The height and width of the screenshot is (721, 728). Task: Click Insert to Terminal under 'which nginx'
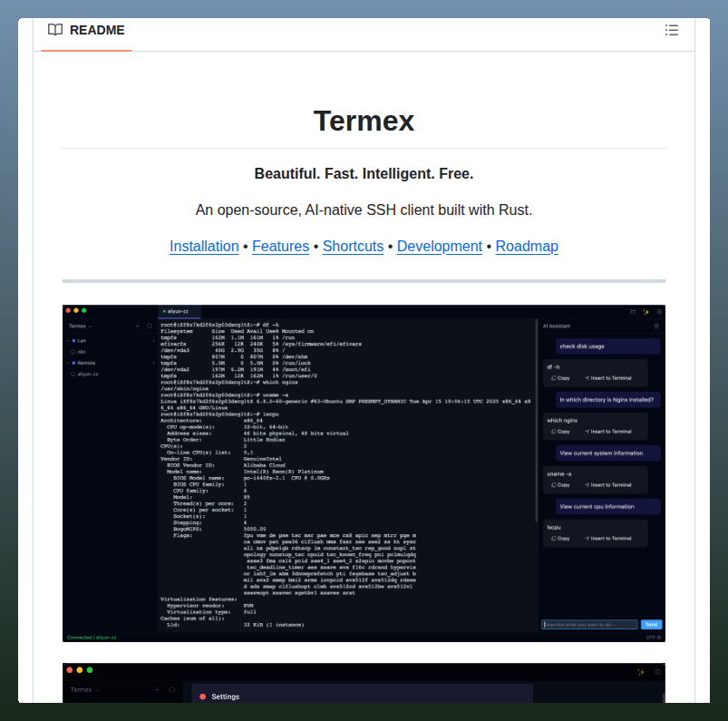tap(608, 432)
